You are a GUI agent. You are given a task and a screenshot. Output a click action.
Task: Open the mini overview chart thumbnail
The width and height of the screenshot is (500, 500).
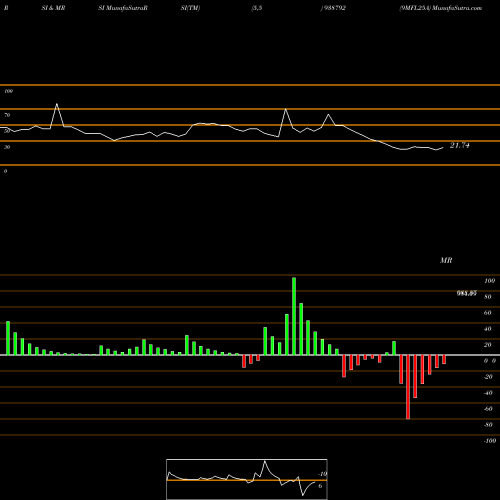(247, 479)
